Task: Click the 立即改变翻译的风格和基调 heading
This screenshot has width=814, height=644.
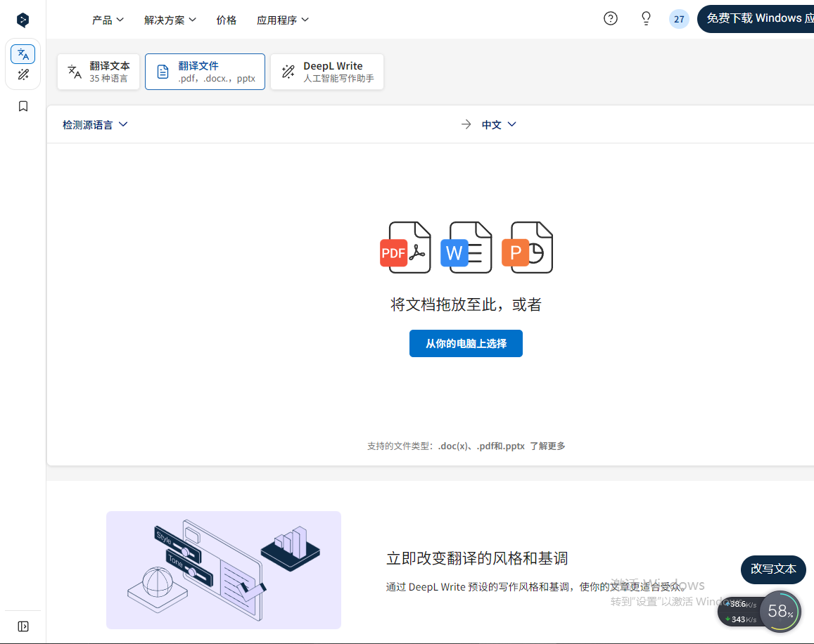Action: (477, 558)
